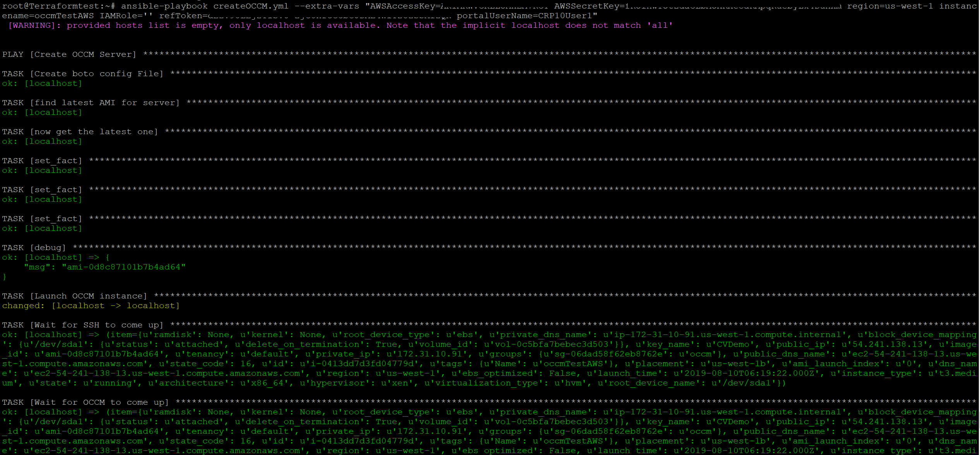Image resolution: width=980 pixels, height=455 pixels.
Task: Click the TASK [Wait for OCCM to come up] header
Action: click(x=85, y=402)
